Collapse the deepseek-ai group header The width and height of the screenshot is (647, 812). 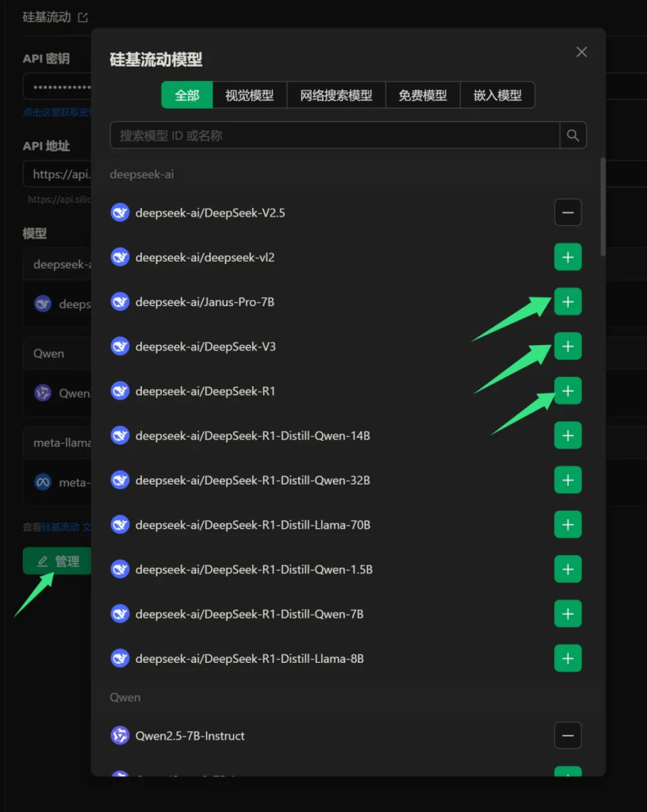(142, 174)
